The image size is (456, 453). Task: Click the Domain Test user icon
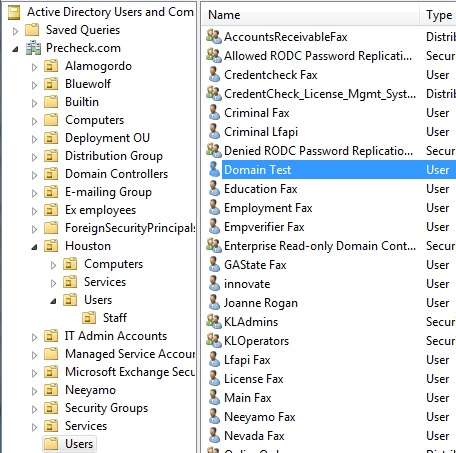click(x=214, y=169)
